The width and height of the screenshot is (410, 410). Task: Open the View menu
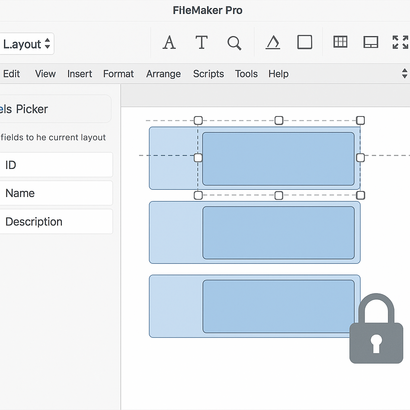(45, 74)
